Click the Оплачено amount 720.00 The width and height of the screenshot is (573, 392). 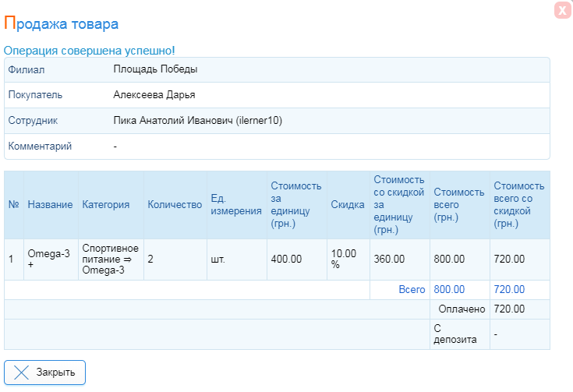click(509, 309)
